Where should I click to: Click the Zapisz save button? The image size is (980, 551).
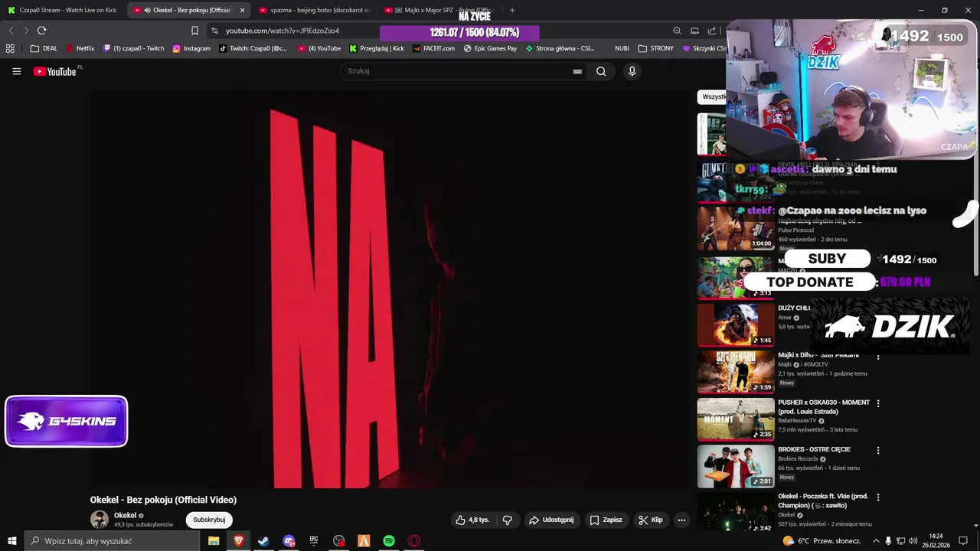point(606,520)
